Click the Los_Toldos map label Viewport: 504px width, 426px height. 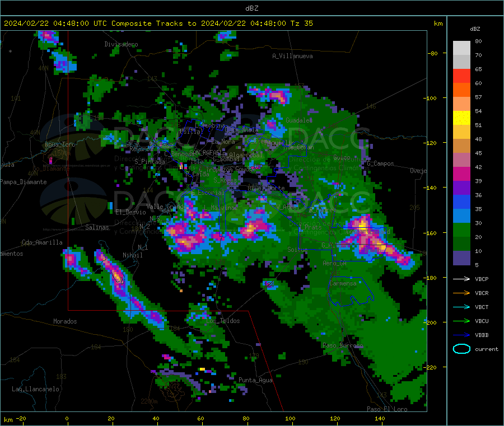pyautogui.click(x=223, y=321)
